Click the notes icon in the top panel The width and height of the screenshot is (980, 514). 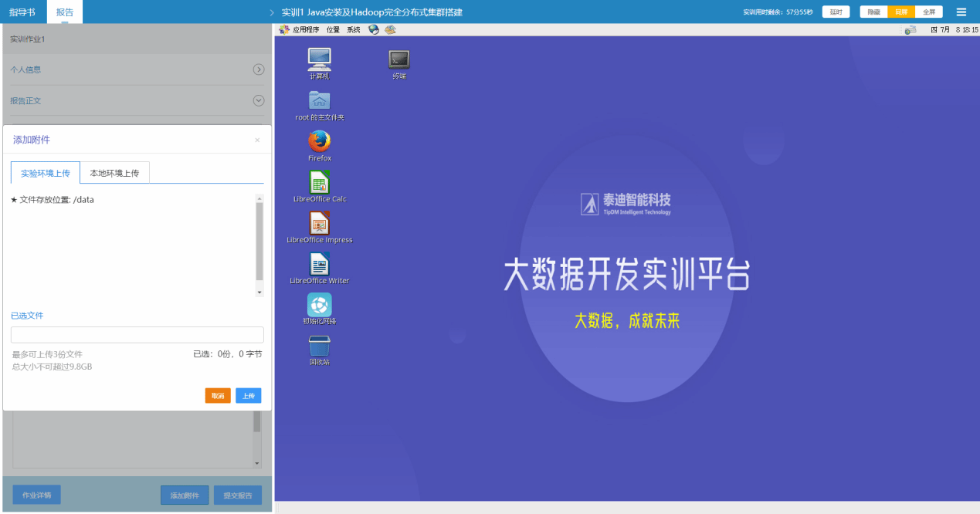390,29
